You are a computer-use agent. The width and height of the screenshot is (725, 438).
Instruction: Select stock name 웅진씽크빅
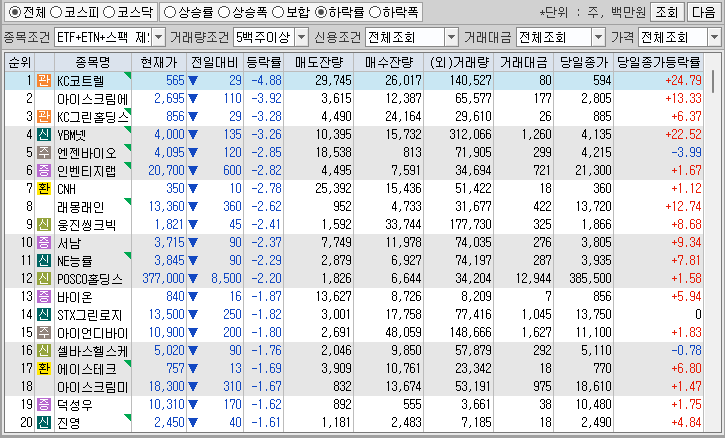(86, 225)
